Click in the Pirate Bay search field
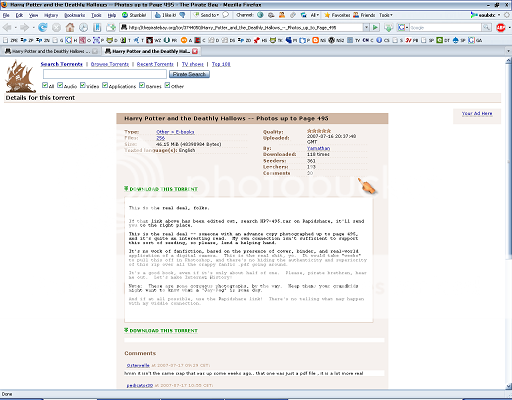 pos(105,74)
